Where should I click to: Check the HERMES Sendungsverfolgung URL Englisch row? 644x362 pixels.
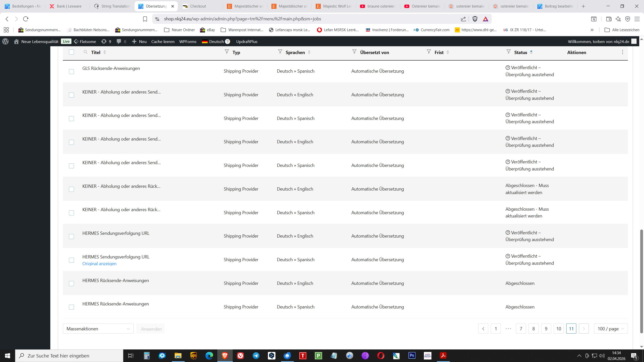pos(71,237)
